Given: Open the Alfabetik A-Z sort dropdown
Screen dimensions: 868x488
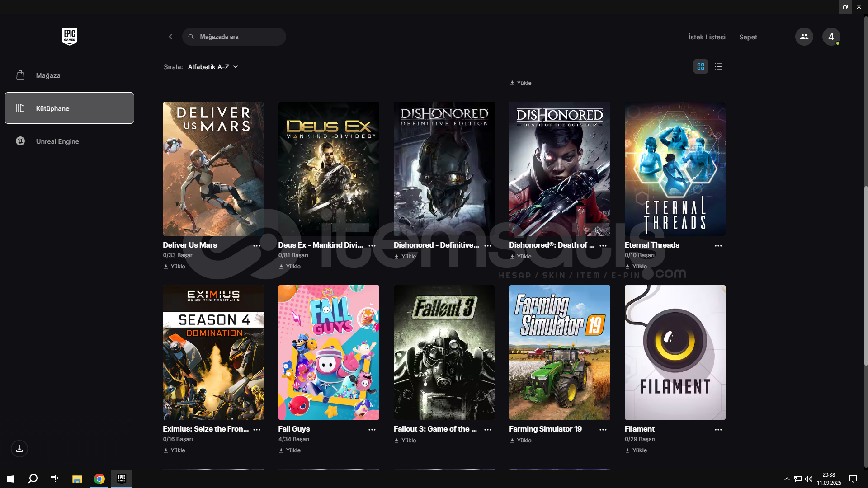Looking at the screenshot, I should click(x=213, y=67).
